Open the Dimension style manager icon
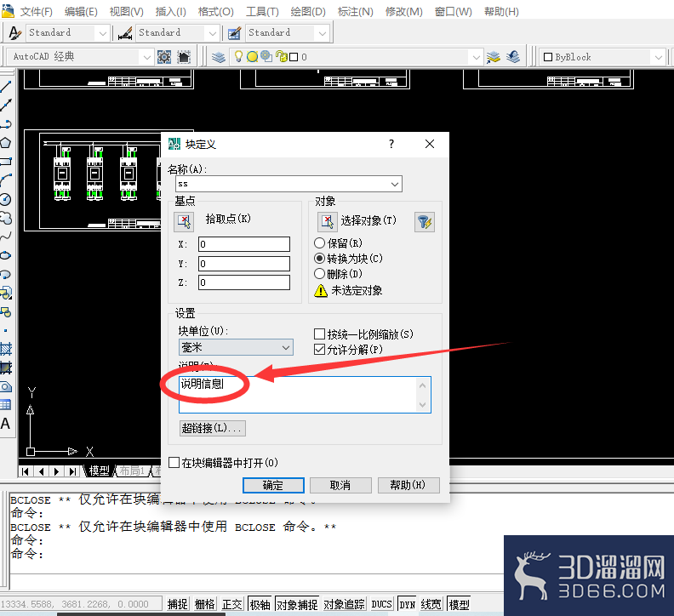 tap(124, 33)
